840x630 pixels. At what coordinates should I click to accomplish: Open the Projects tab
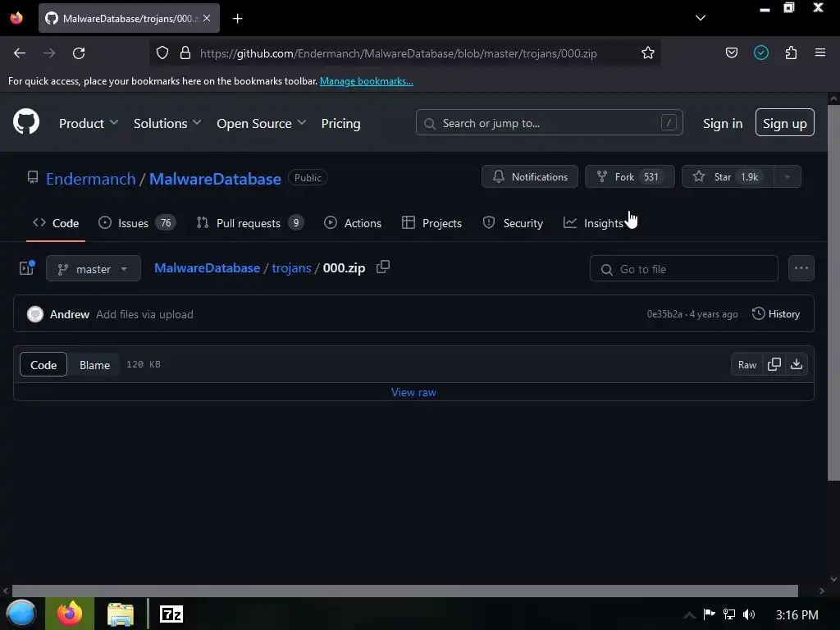(431, 223)
